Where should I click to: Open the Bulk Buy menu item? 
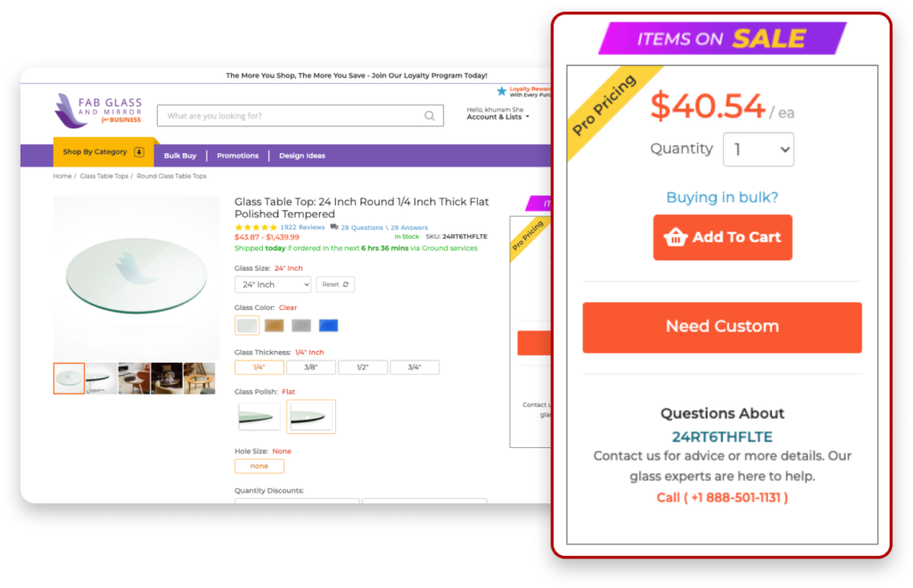pos(180,156)
